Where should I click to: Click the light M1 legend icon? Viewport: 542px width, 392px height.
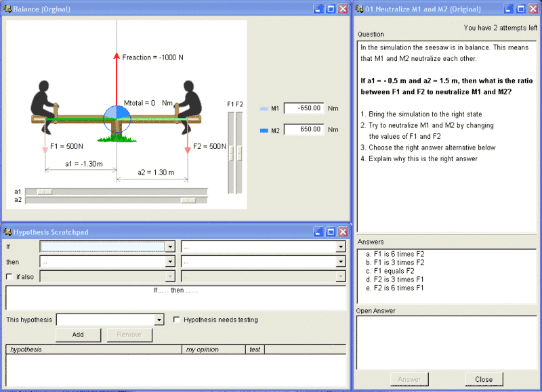coord(264,108)
